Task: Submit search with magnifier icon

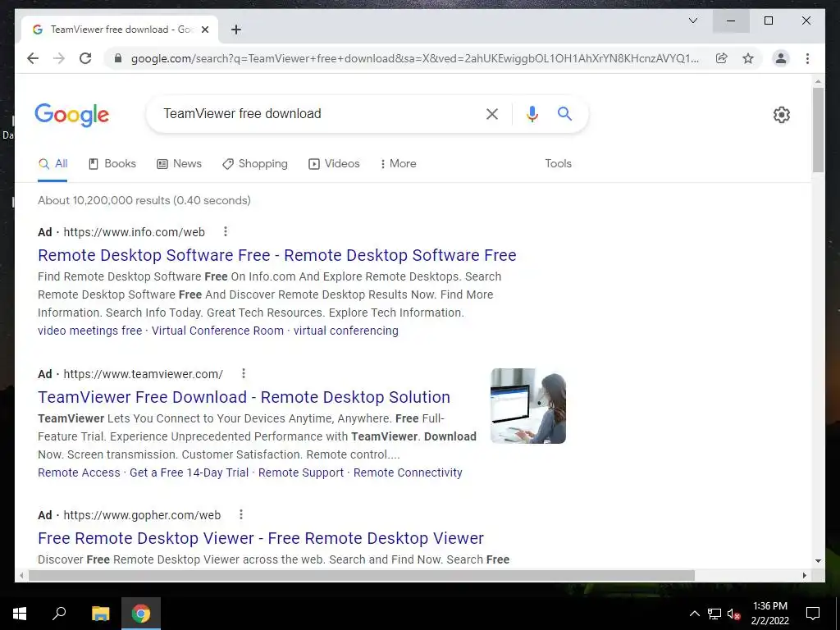Action: pos(564,113)
